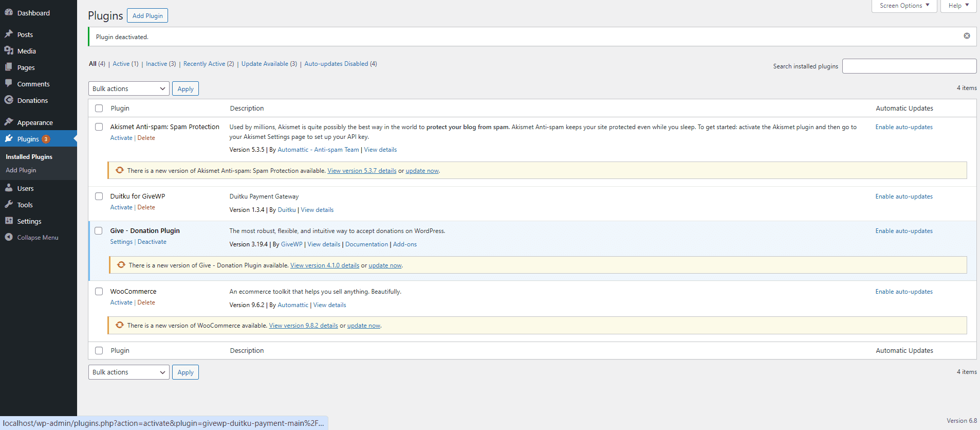Click the Plugins plug icon in sidebar
The height and width of the screenshot is (430, 980).
pyautogui.click(x=9, y=138)
